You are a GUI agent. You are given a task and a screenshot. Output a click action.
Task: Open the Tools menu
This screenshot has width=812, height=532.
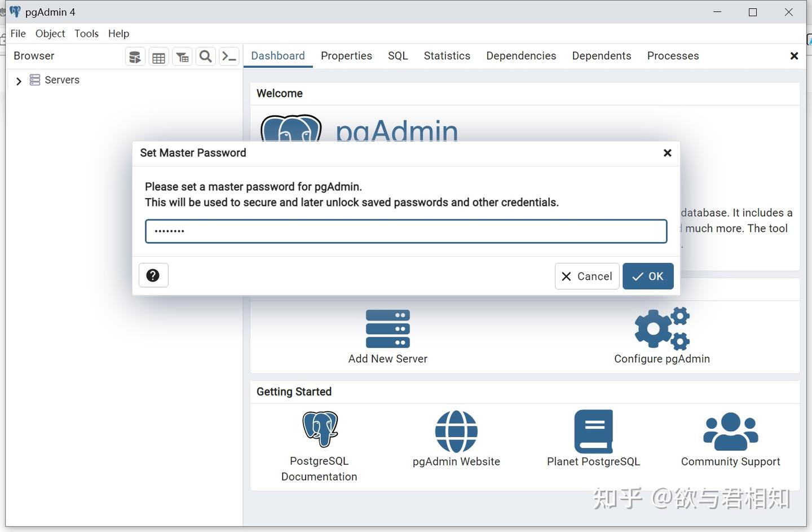pos(86,34)
